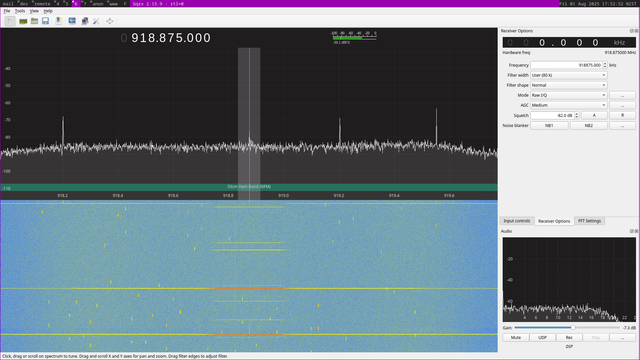Toggle the audio Mute button
Screen dimensions: 640x360
516,338
